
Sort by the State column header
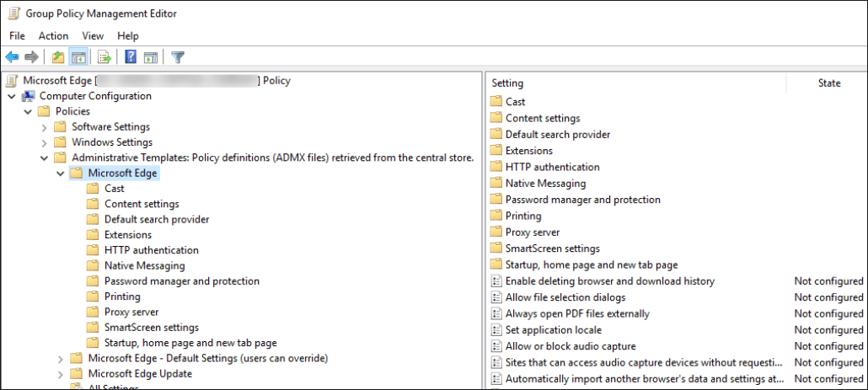coord(828,83)
